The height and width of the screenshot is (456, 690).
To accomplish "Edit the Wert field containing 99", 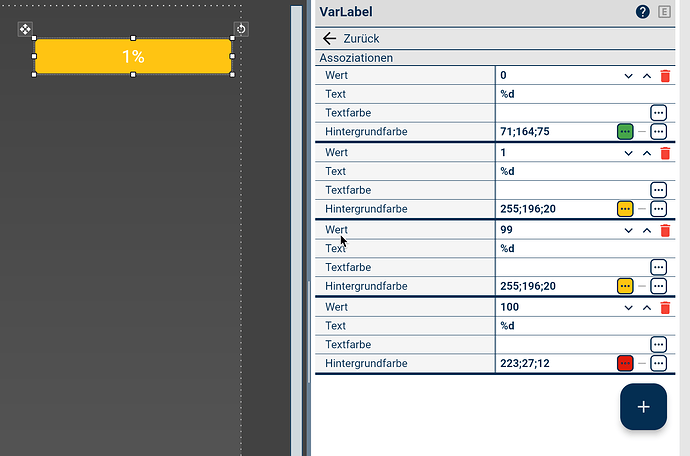I will click(555, 230).
